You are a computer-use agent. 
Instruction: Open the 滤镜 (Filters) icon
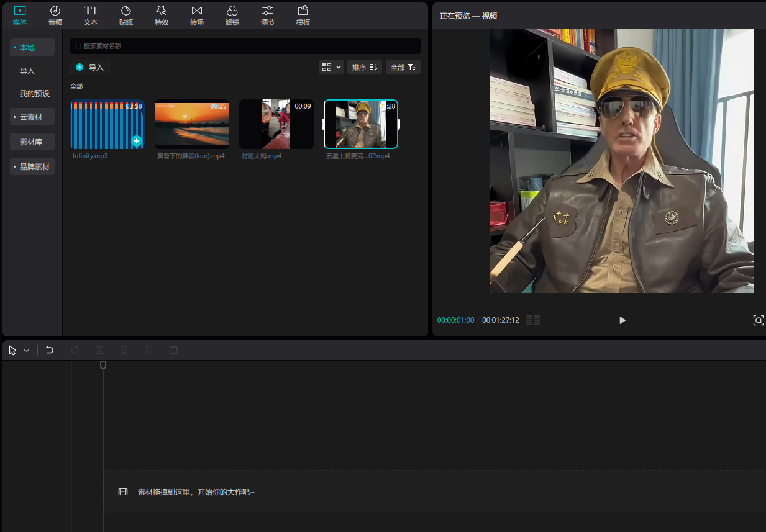(232, 11)
